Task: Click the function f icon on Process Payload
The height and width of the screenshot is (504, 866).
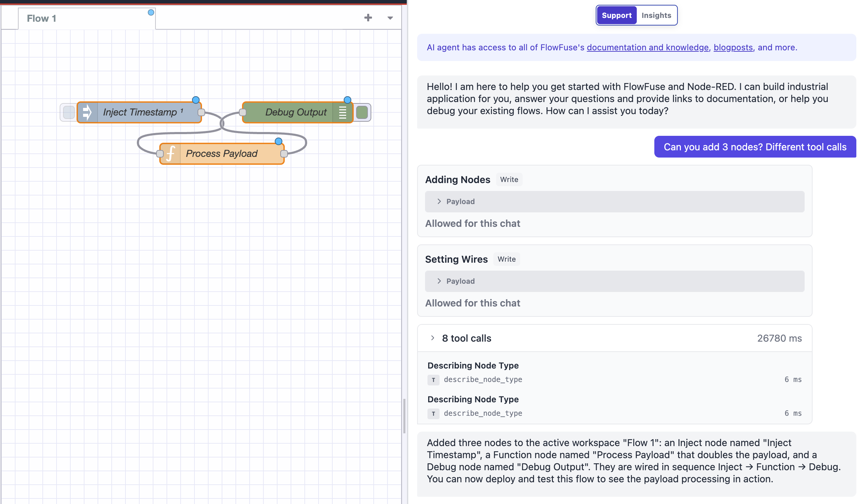Action: coord(170,154)
